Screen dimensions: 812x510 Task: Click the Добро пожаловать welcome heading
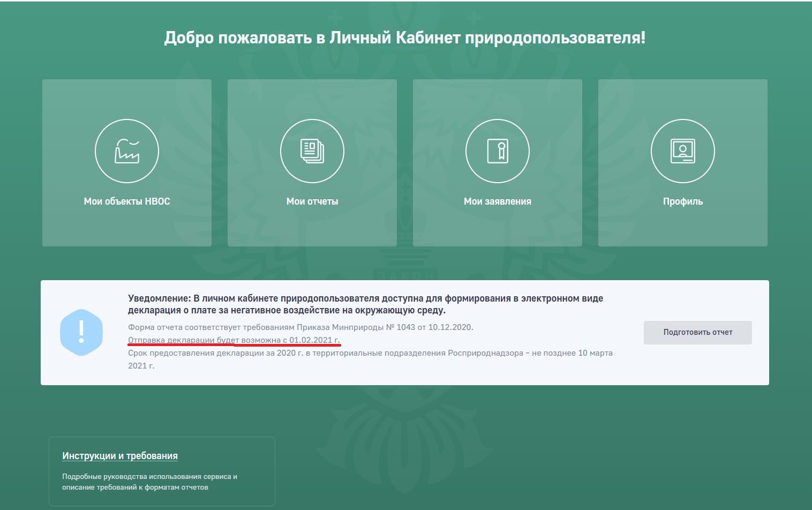[x=405, y=37]
